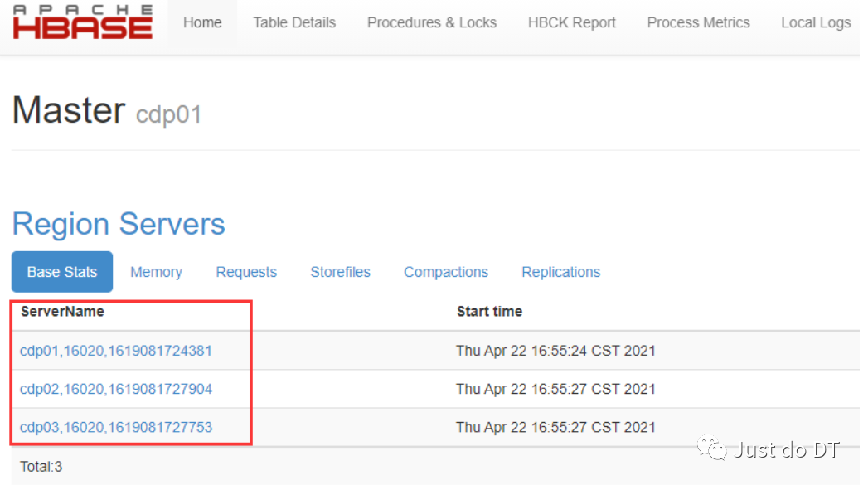
Task: View Process Metrics page
Action: point(698,22)
